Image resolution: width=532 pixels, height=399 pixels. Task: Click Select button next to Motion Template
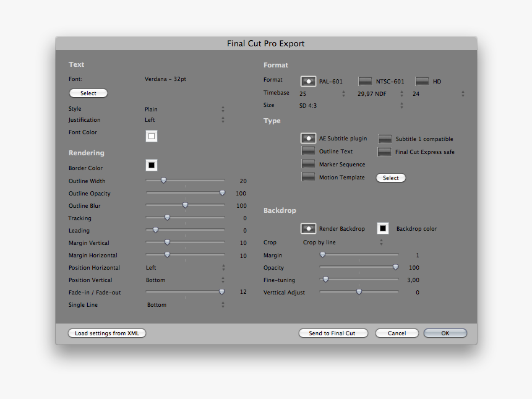391,178
